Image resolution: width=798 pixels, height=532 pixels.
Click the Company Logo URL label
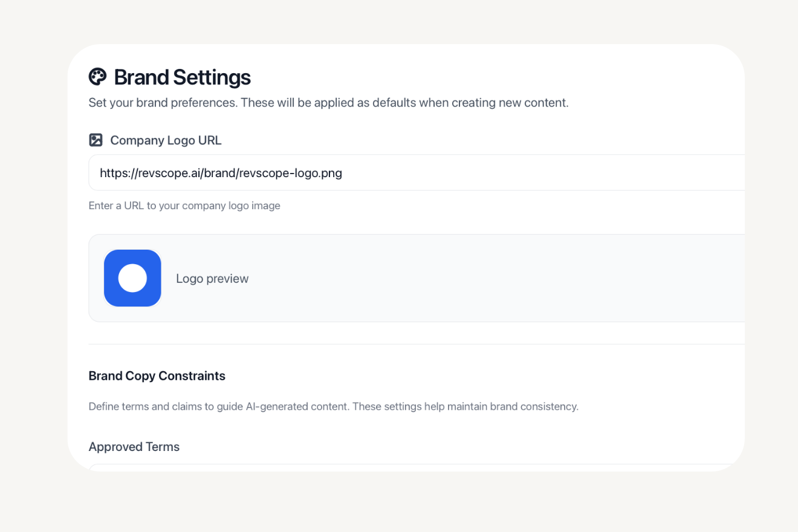[x=166, y=140]
